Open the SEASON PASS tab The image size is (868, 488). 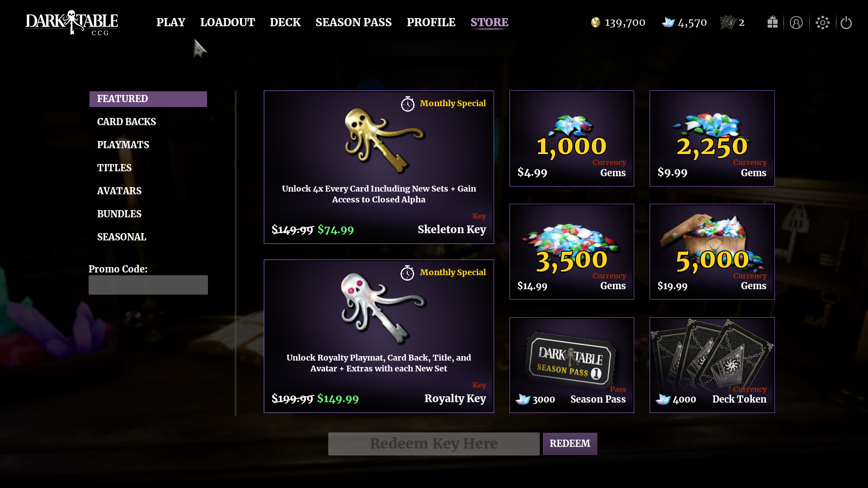pos(354,22)
